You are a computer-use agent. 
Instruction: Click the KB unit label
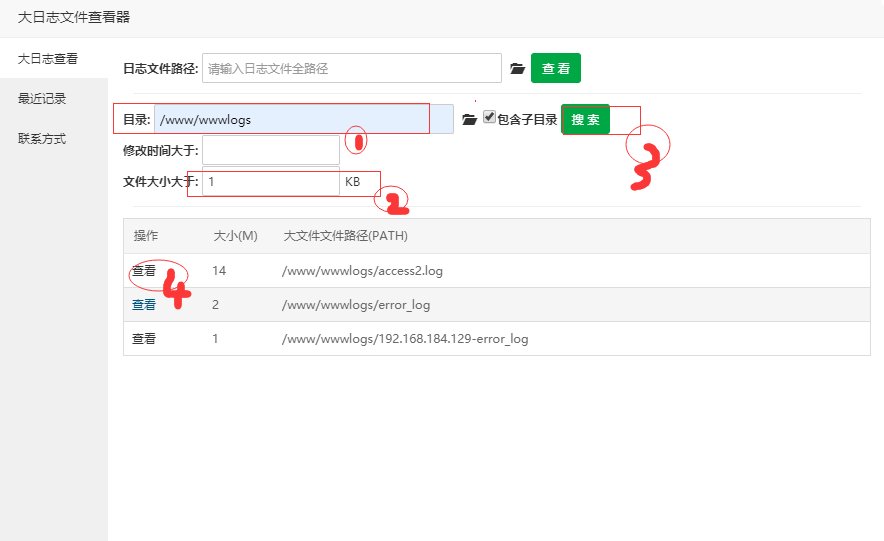point(352,182)
